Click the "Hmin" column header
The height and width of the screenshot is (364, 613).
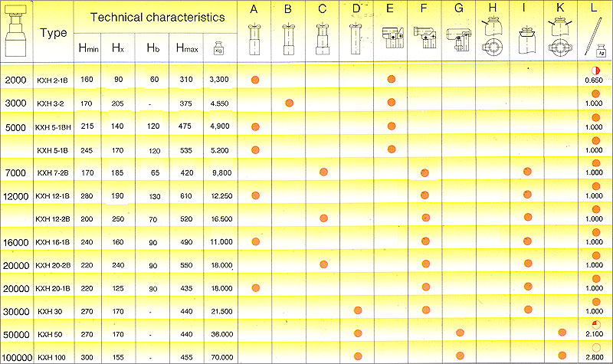(x=88, y=48)
